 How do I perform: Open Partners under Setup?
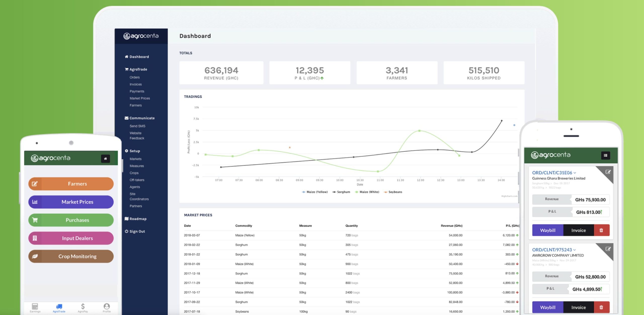click(136, 206)
